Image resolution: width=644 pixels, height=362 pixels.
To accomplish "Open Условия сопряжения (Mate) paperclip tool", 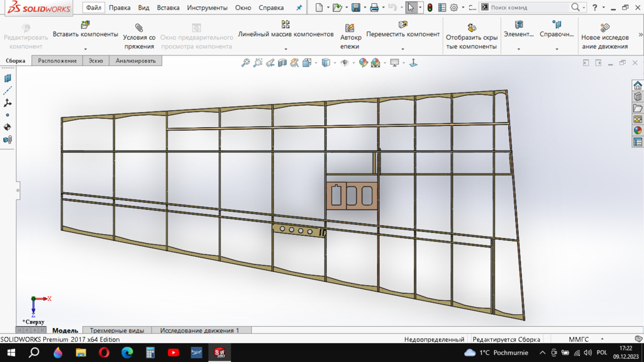I will pos(139,28).
